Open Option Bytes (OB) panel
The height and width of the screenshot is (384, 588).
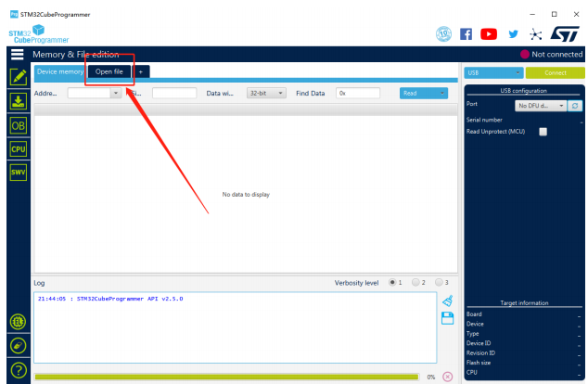(18, 125)
